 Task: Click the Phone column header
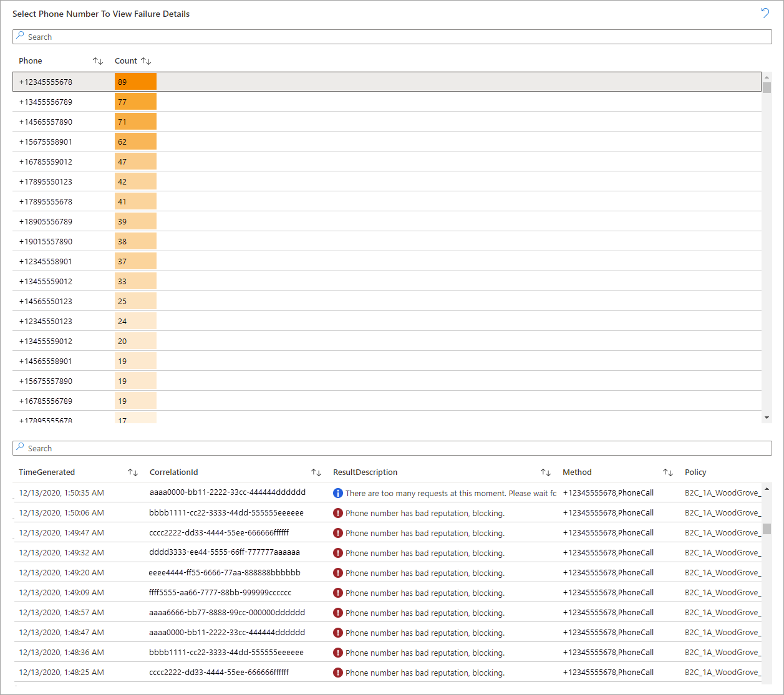point(31,61)
